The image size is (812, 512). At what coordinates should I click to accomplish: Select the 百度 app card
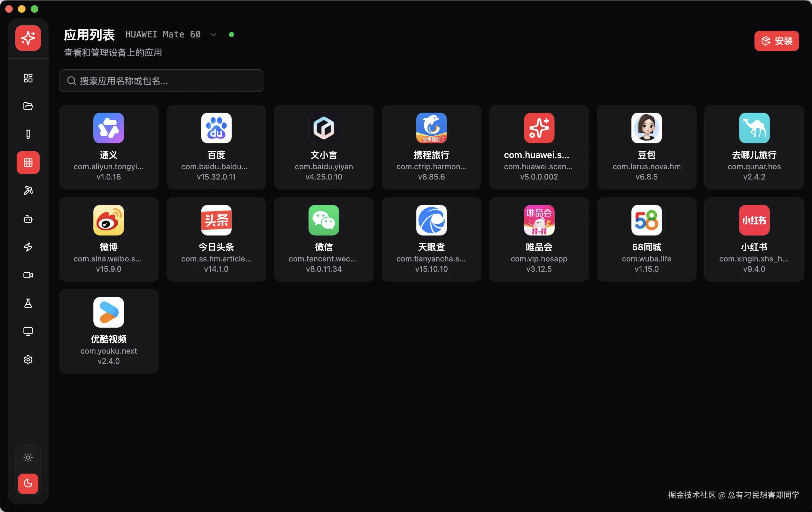(x=216, y=147)
